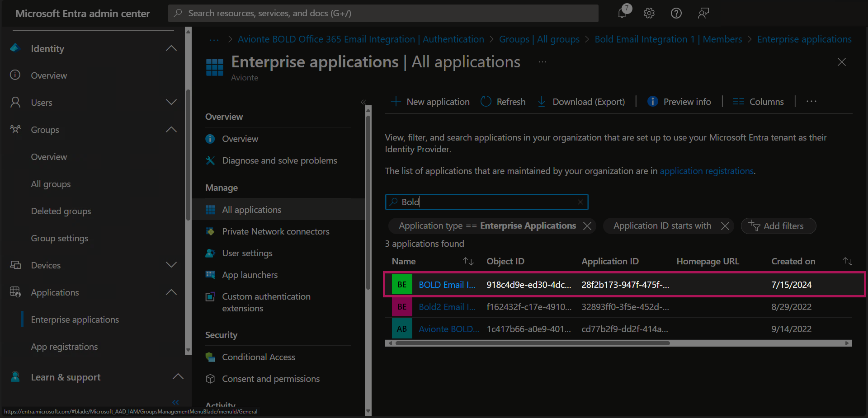Clear the Bold search text X icon

(580, 202)
